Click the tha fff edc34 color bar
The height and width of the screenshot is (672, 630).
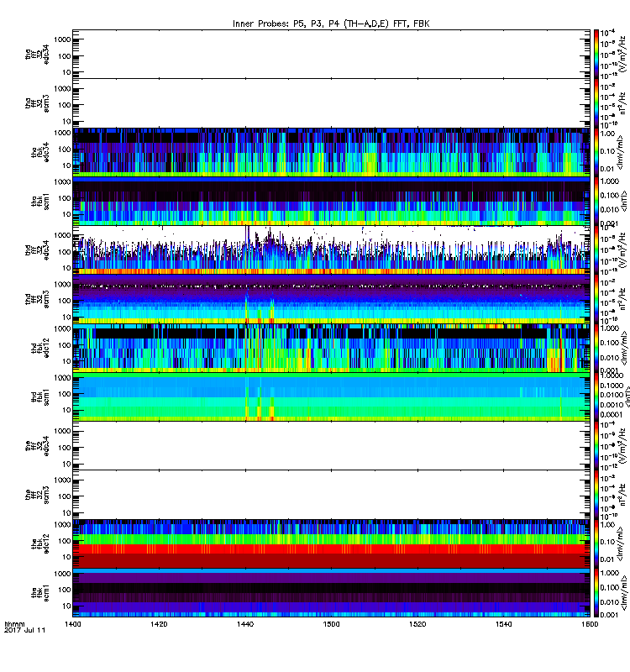[x=596, y=54]
